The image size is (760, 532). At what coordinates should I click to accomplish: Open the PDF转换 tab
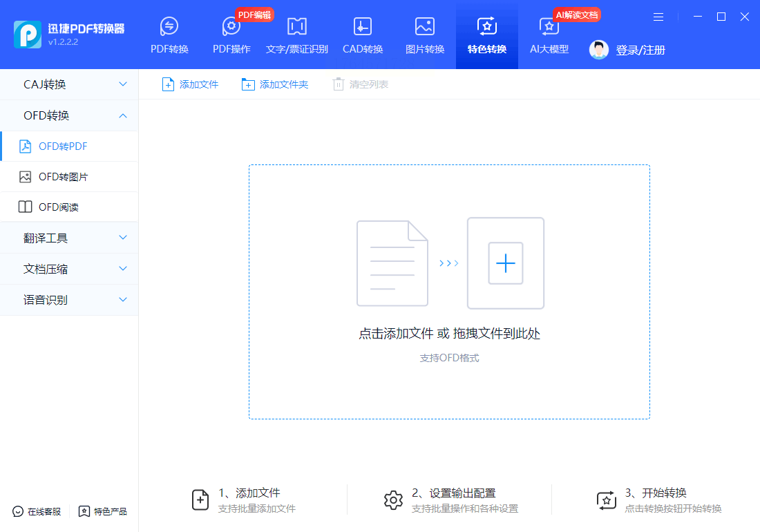point(169,35)
